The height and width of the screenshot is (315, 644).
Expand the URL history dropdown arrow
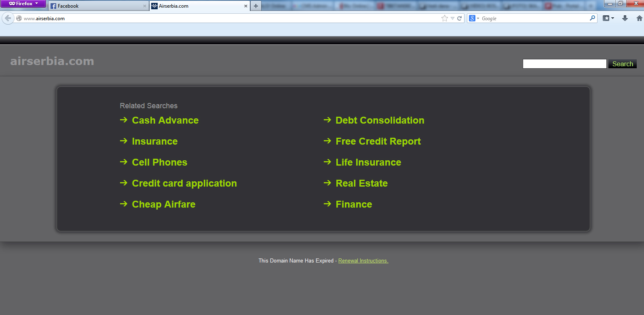pyautogui.click(x=452, y=18)
